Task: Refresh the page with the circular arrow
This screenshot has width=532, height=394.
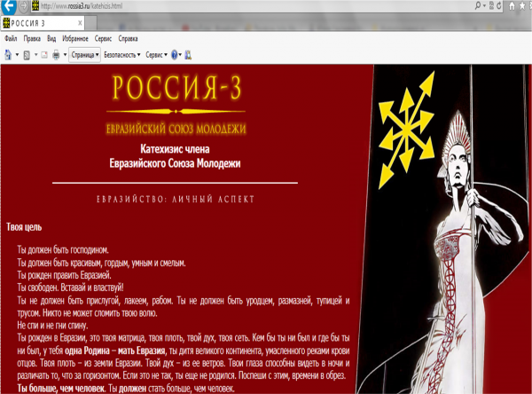Action: [x=499, y=6]
